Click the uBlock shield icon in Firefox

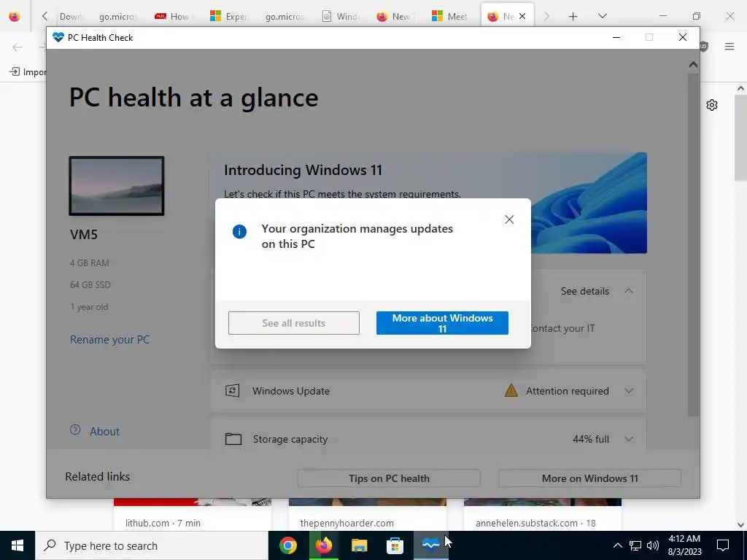click(x=704, y=46)
